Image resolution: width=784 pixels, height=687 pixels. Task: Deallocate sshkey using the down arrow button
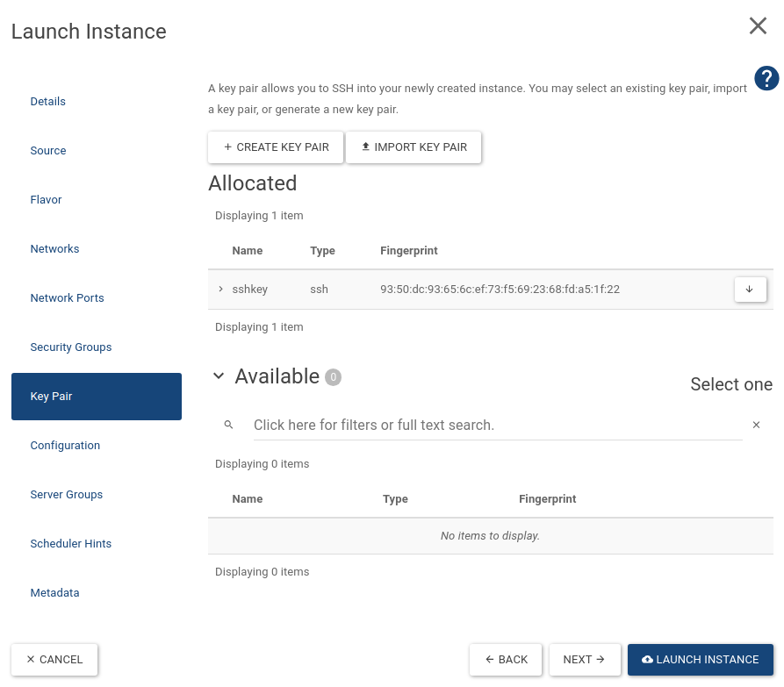coord(750,290)
